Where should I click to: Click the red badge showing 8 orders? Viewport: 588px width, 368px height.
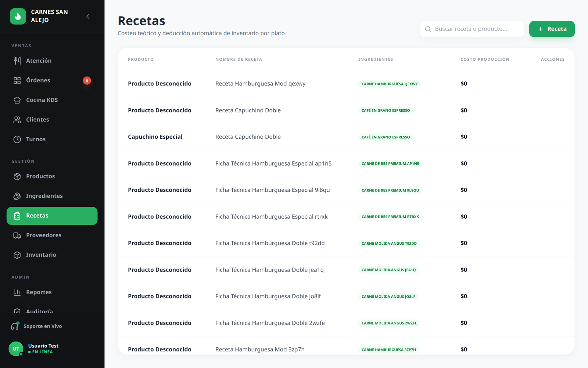point(87,81)
